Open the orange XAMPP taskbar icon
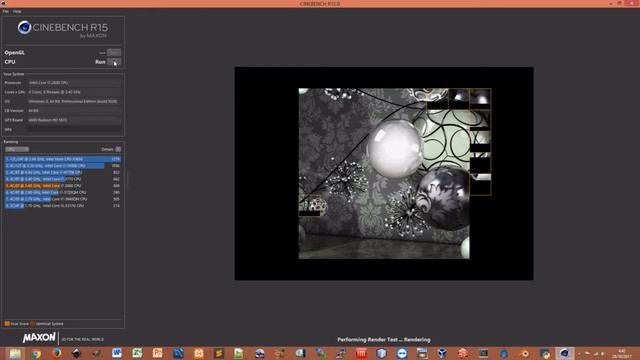The width and height of the screenshot is (640, 360). click(x=198, y=353)
